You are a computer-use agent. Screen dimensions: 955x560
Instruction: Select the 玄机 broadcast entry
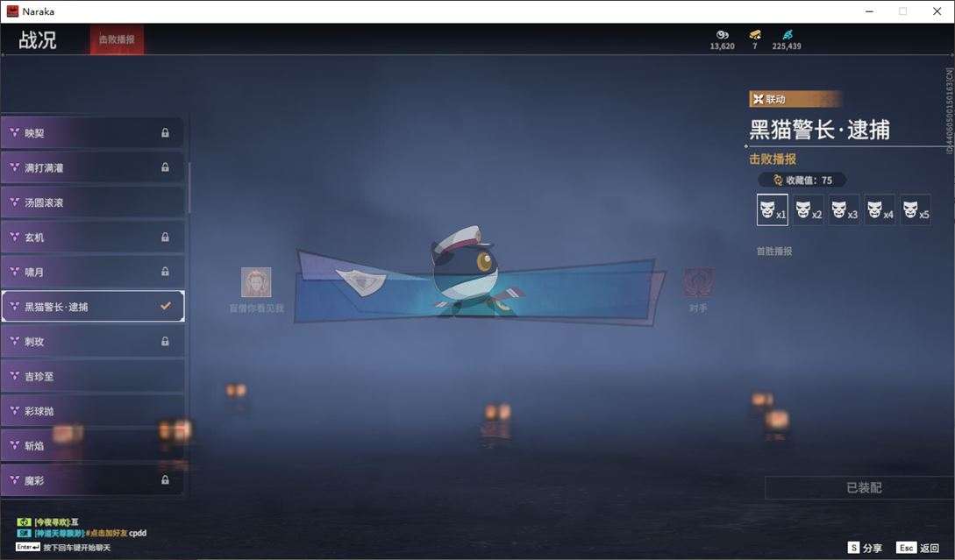click(93, 237)
